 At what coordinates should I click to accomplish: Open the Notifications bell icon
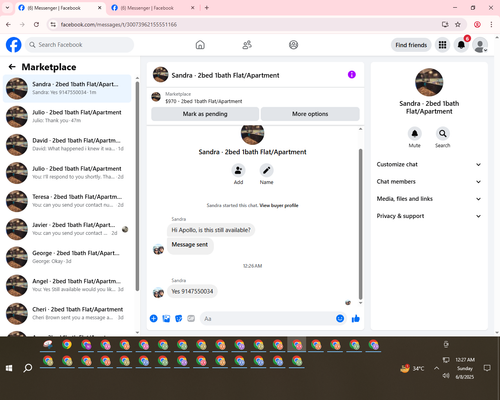tap(461, 45)
